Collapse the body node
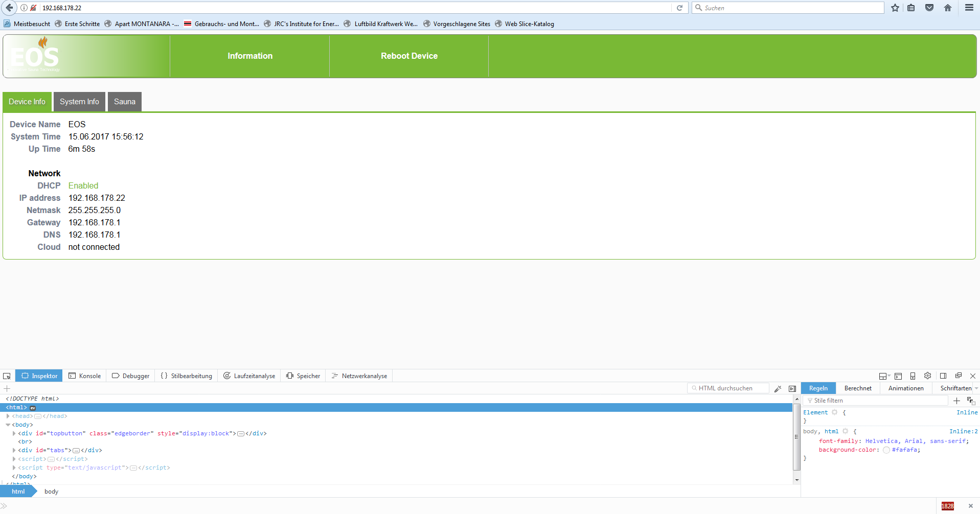The width and height of the screenshot is (980, 514). [x=8, y=425]
